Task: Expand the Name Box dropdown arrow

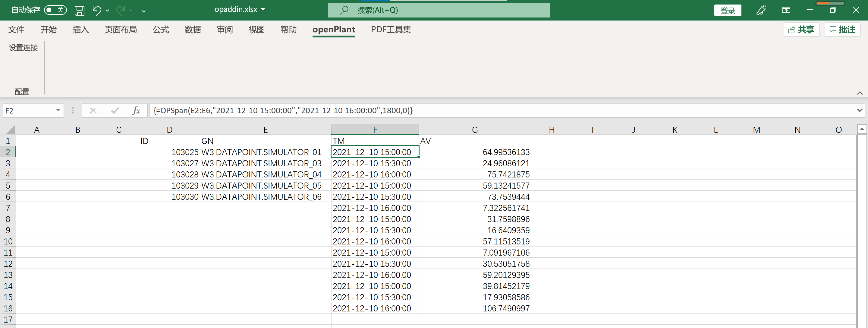Action: tap(58, 110)
